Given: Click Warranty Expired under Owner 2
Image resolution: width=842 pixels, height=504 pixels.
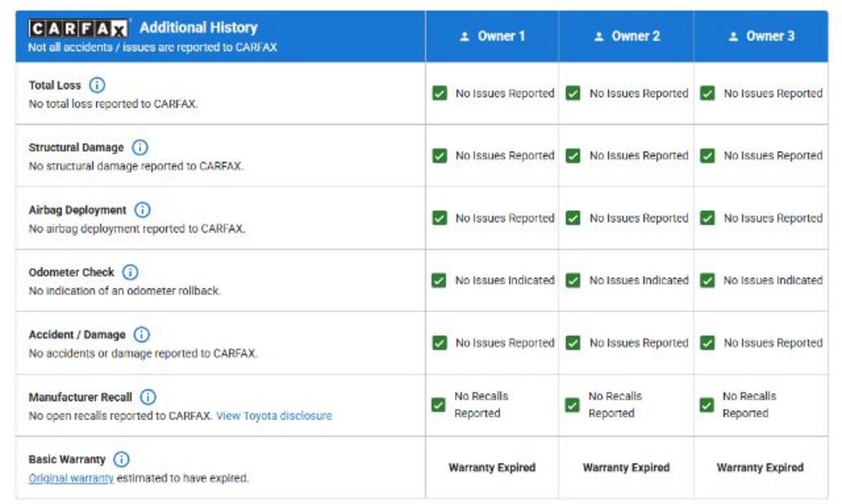Looking at the screenshot, I should [626, 468].
